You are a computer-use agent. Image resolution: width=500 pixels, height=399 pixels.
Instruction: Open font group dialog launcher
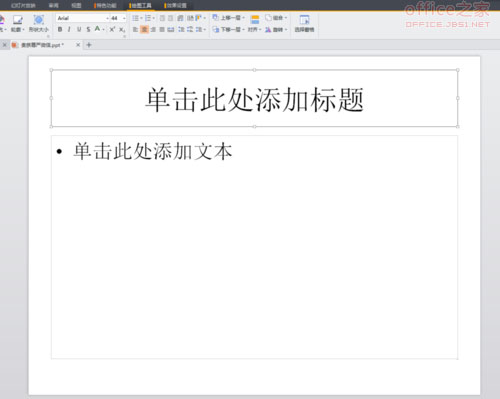124,36
